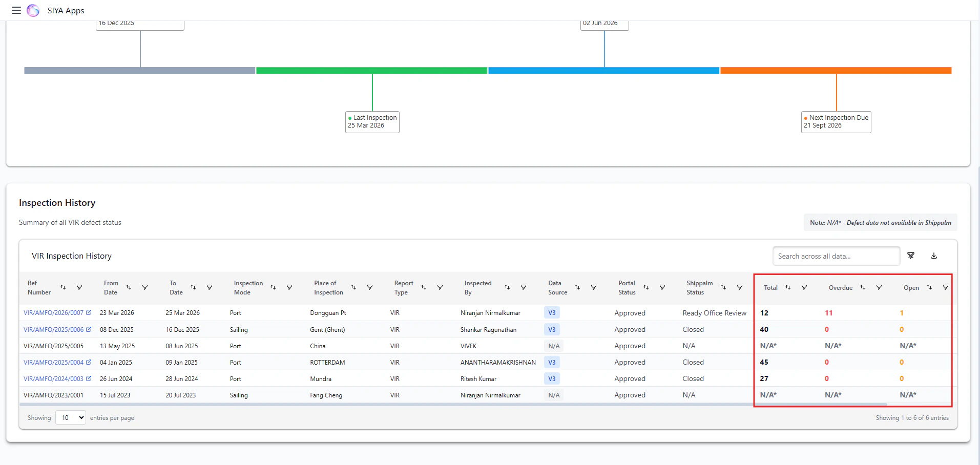The height and width of the screenshot is (465, 980).
Task: Click the 16 Dec 2025 timeline marker
Action: point(140,25)
